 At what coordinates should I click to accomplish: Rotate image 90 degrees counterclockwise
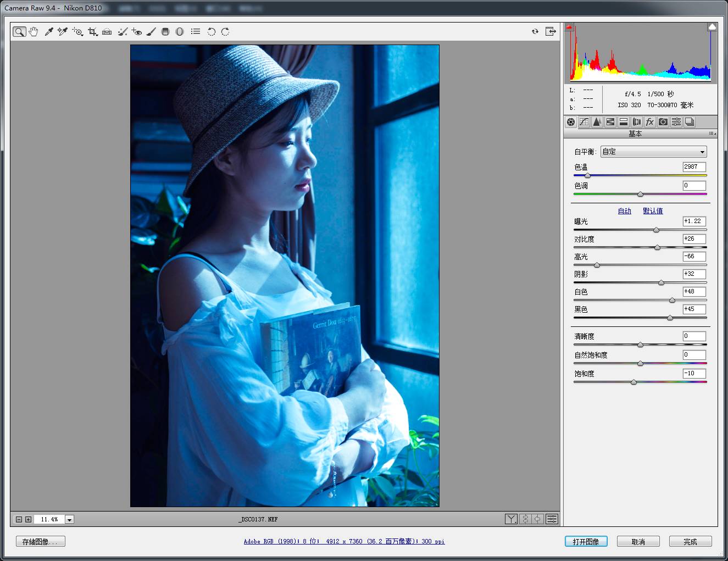click(x=211, y=32)
